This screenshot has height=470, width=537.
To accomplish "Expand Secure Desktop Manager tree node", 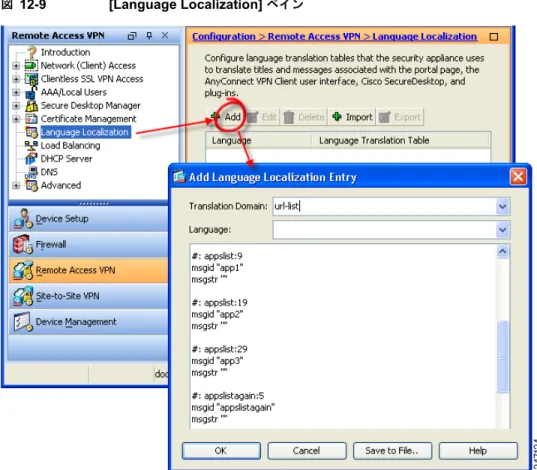I will point(16,106).
